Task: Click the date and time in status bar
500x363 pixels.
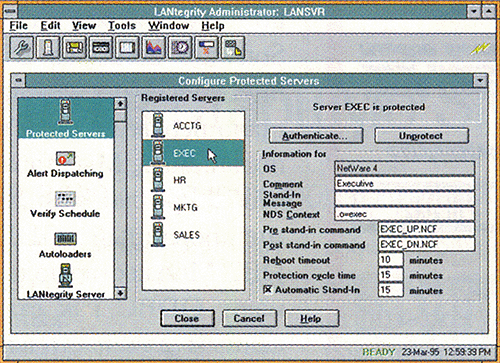Action: point(446,352)
